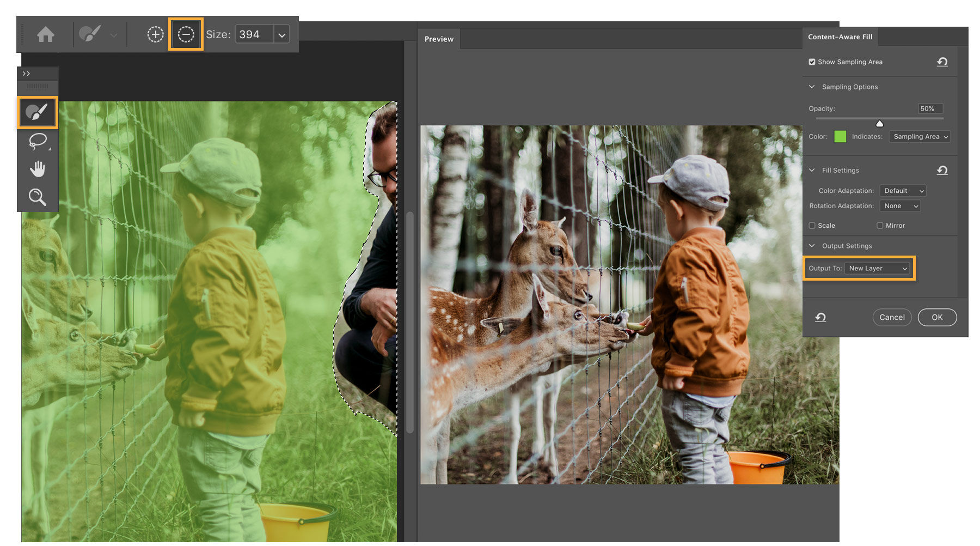This screenshot has height=546, width=980.
Task: Collapse the Fill Settings section
Action: (812, 170)
